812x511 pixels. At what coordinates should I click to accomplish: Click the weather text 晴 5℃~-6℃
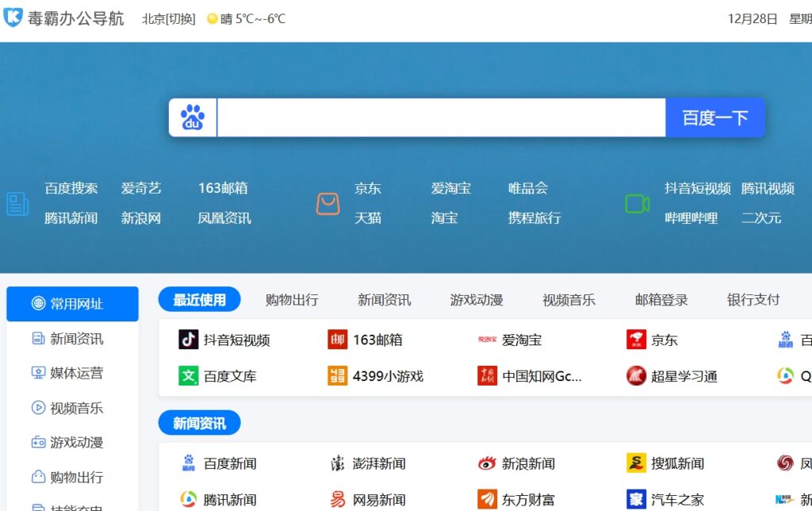tap(253, 19)
